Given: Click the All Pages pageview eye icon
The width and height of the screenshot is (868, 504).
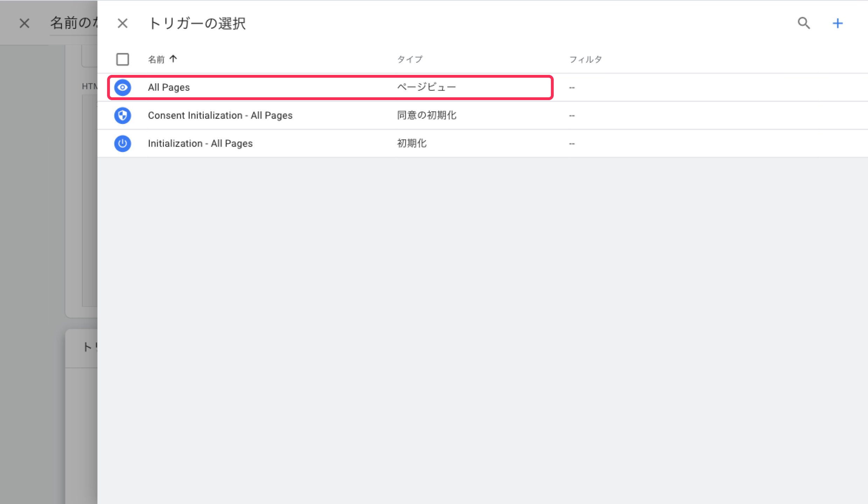Looking at the screenshot, I should coord(122,87).
